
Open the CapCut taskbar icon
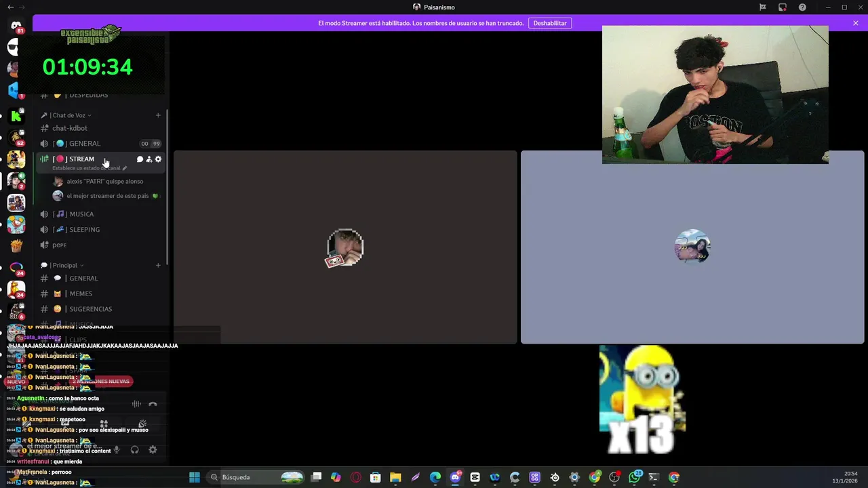[x=475, y=477]
